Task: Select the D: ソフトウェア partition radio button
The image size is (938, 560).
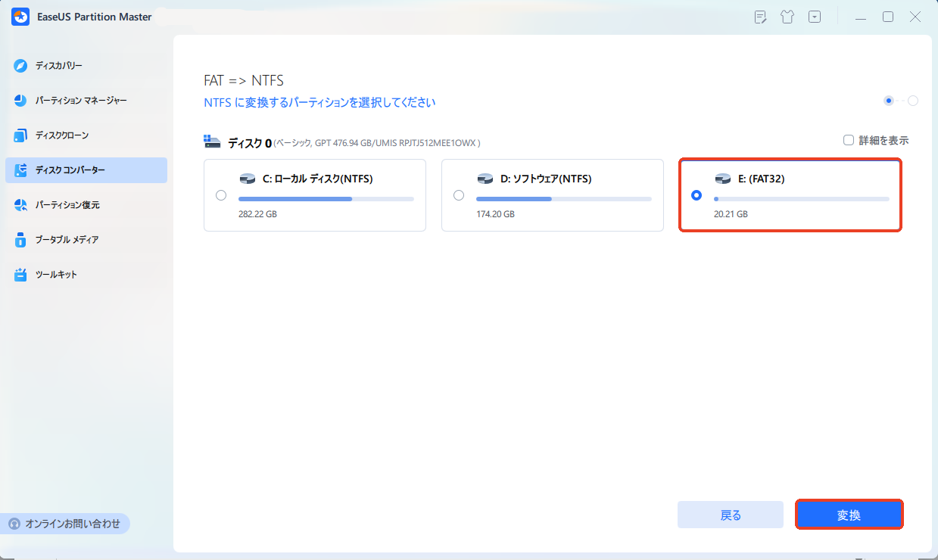Action: point(458,194)
